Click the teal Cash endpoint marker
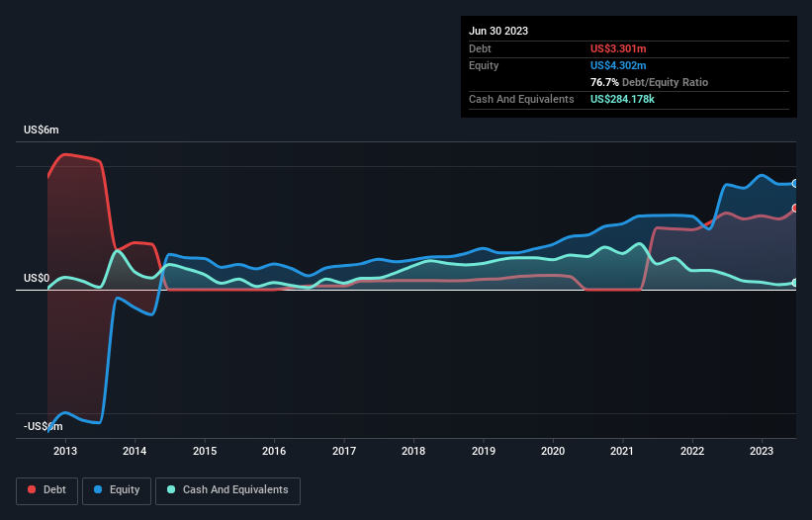Screen dimensions: 812x520 (795, 283)
